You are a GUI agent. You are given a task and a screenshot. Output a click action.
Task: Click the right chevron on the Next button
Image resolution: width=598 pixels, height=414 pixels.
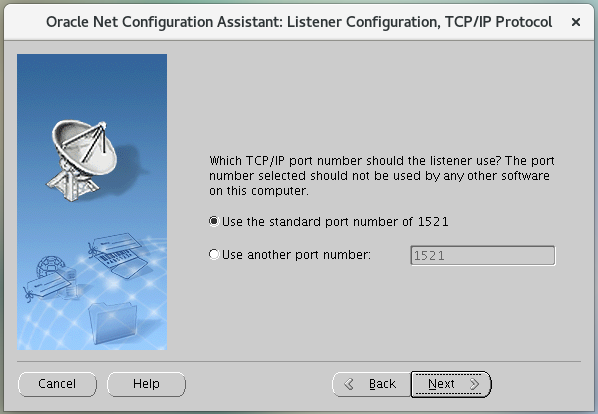point(475,384)
